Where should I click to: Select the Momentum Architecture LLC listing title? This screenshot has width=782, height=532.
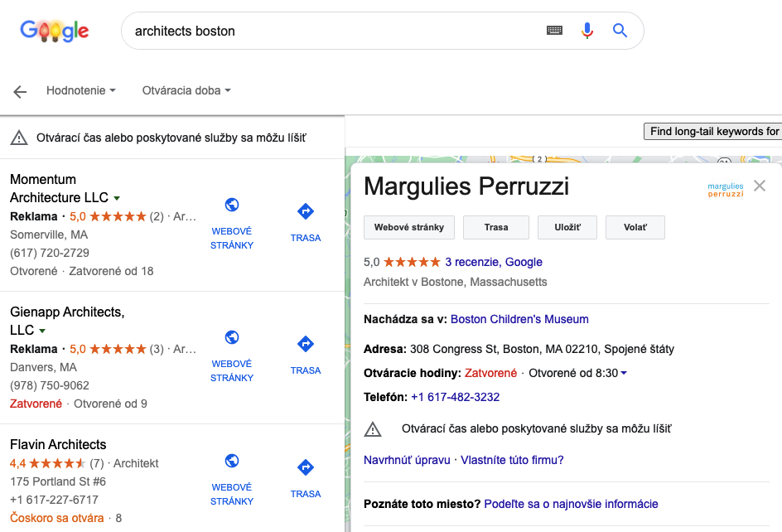coord(60,188)
